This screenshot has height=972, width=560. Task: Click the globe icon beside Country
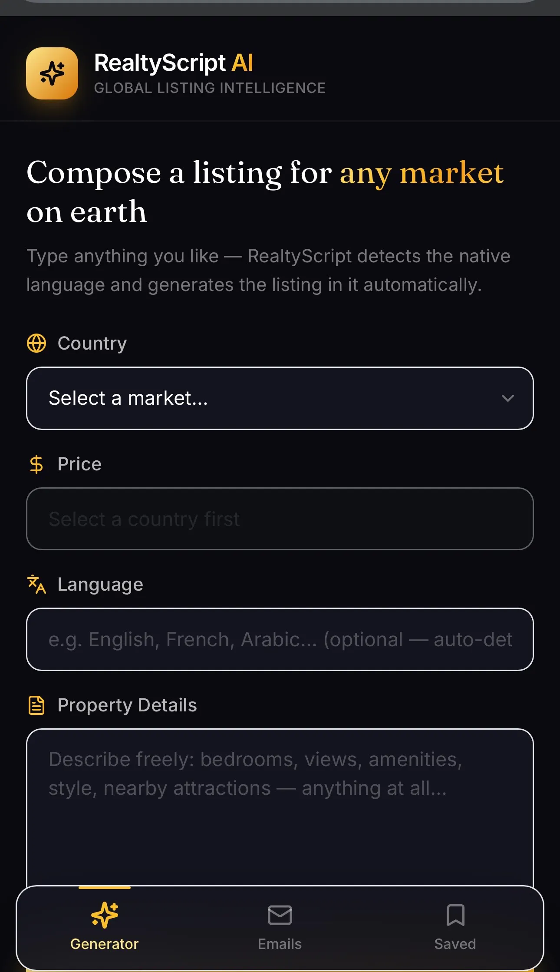click(36, 343)
